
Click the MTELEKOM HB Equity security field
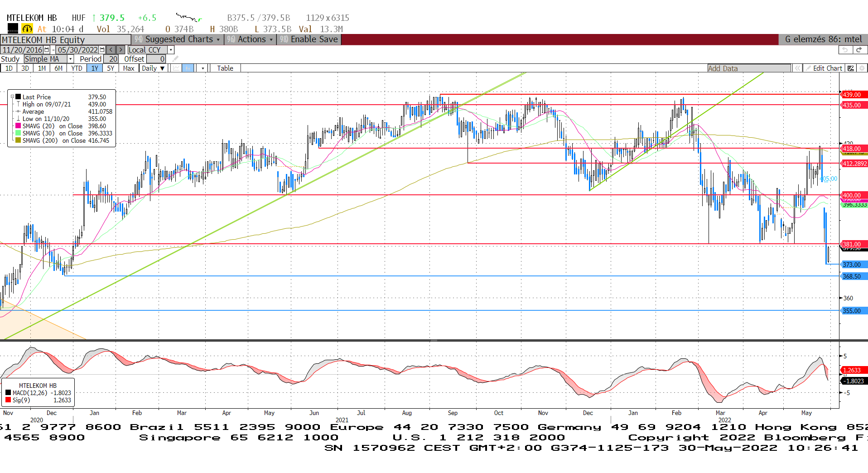(66, 39)
